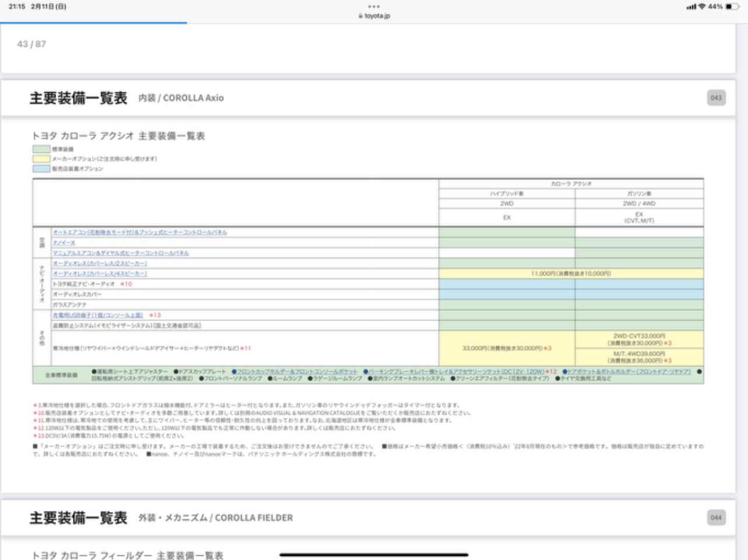This screenshot has height=560, width=748.
Task: Select the オーディオレスカバー row label
Action: pos(77,294)
